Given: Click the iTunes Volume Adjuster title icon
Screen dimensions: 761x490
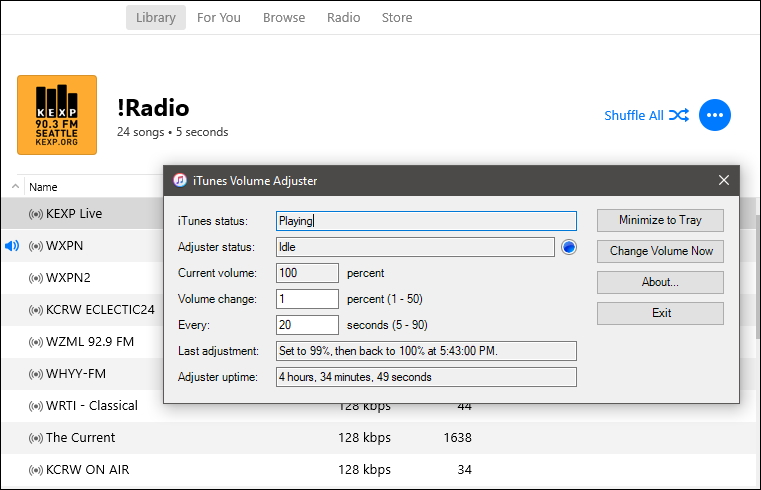Looking at the screenshot, I should (x=180, y=180).
